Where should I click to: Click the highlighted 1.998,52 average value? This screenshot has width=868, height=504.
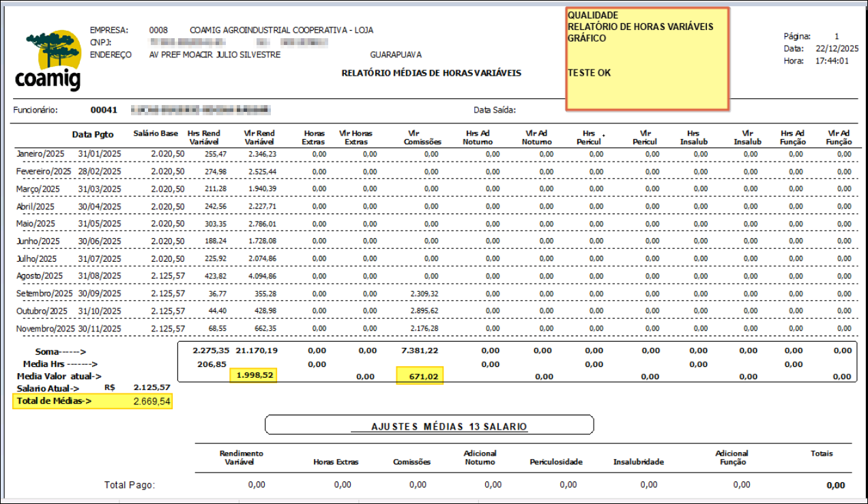click(254, 376)
